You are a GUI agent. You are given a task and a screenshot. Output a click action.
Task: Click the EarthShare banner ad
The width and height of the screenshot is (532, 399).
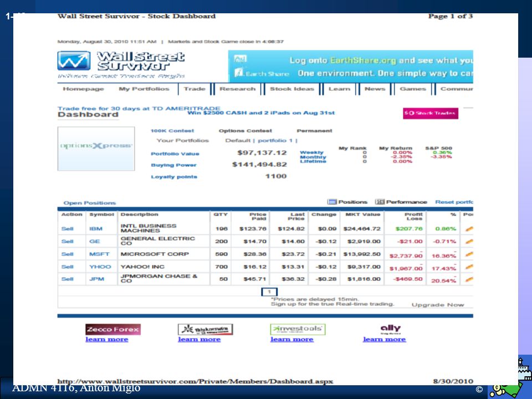(x=350, y=66)
